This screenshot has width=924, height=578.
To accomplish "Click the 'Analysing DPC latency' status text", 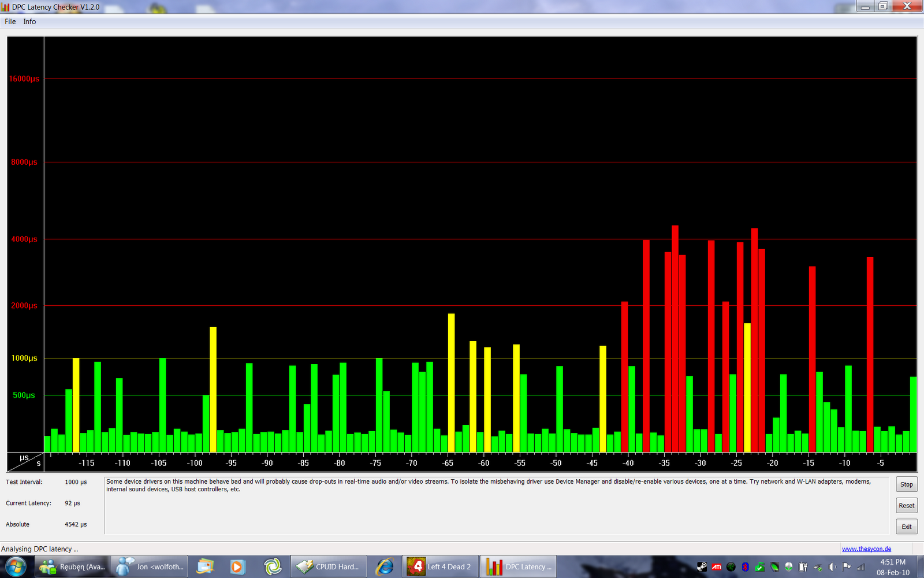I will coord(39,549).
